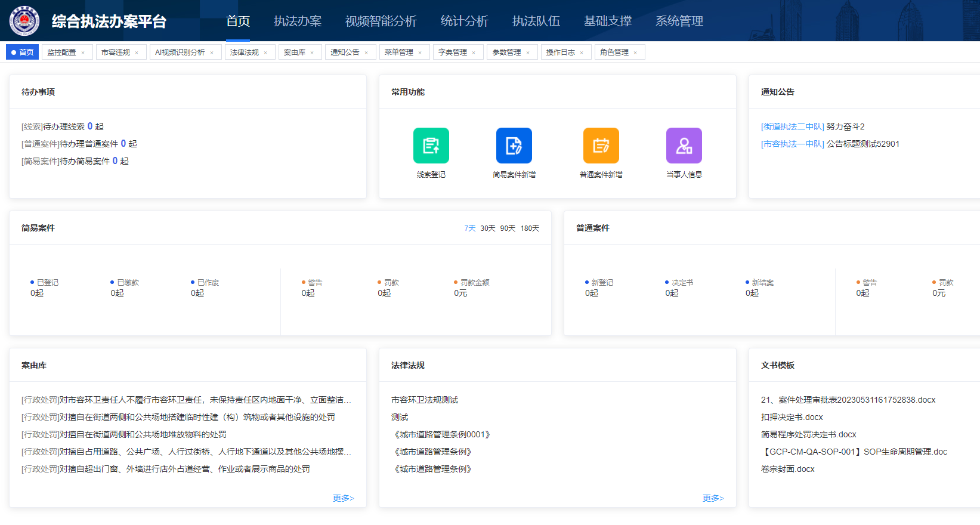Screen dimensions: 980x525
Task: Open the 超出门窗、外墙店外占道经营 case reason
Action: point(166,469)
